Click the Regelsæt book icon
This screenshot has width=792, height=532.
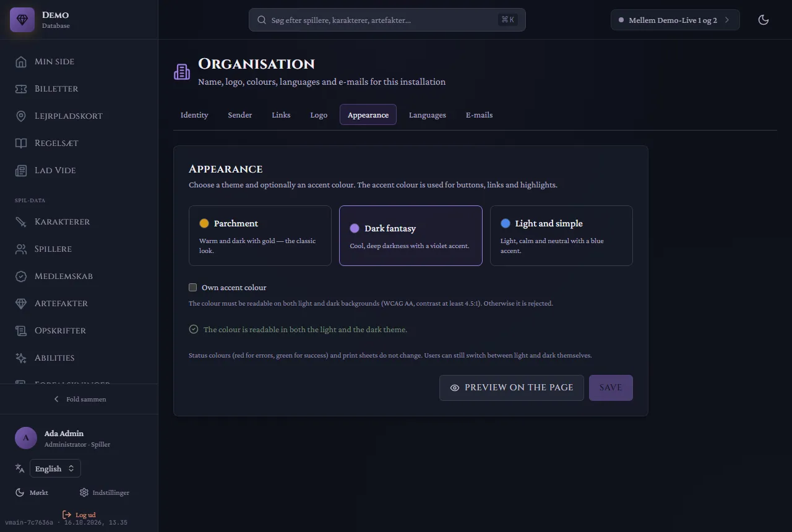(21, 144)
